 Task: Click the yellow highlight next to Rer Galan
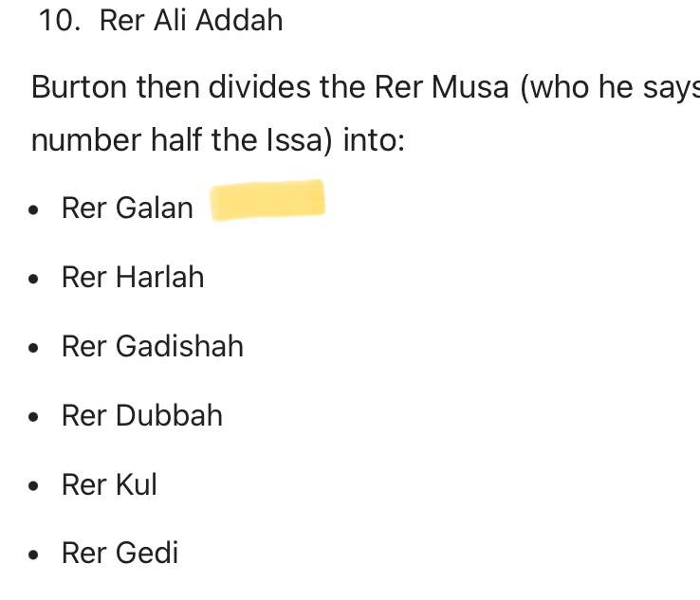pyautogui.click(x=267, y=201)
